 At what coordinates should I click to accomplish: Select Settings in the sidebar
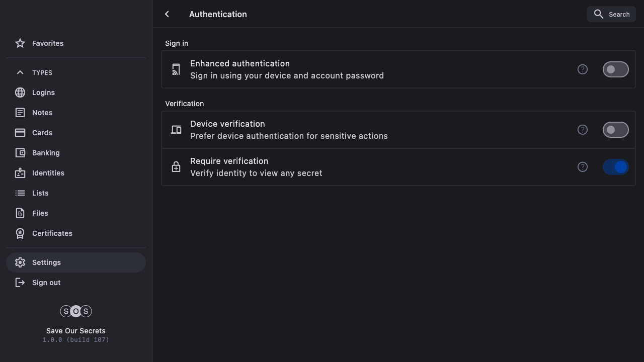[x=46, y=262]
